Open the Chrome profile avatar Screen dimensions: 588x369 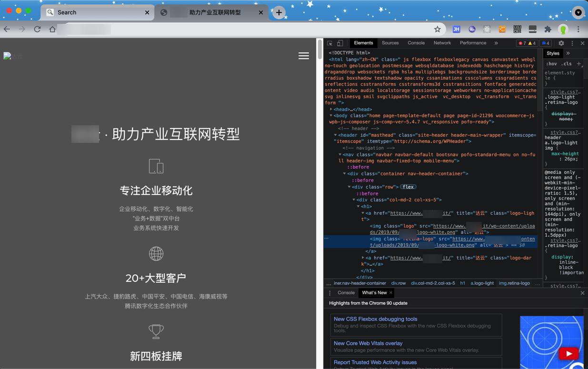[563, 29]
